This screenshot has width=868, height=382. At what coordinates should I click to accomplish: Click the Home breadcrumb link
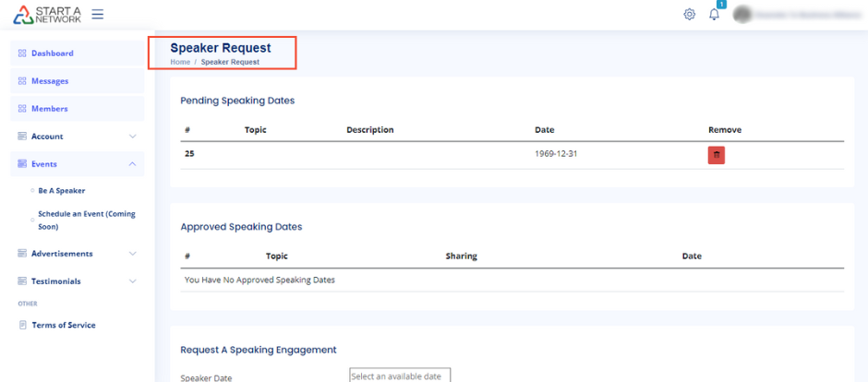(x=180, y=62)
